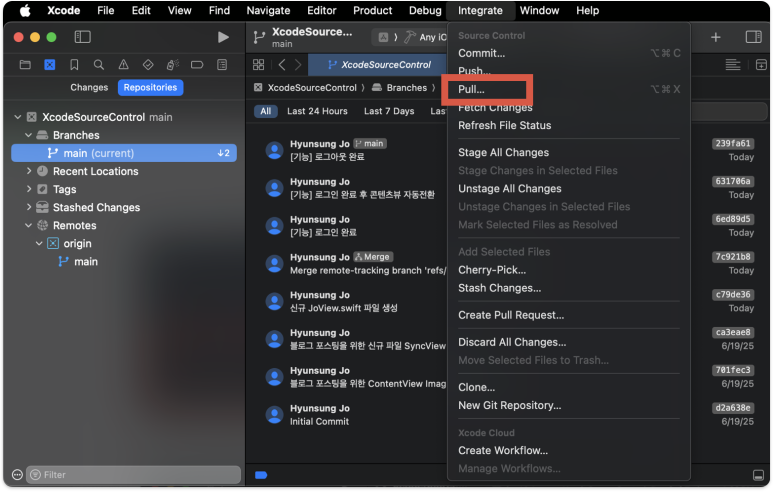This screenshot has height=492, width=773.
Task: Open filter options ellipsis icon
Action: (17, 475)
